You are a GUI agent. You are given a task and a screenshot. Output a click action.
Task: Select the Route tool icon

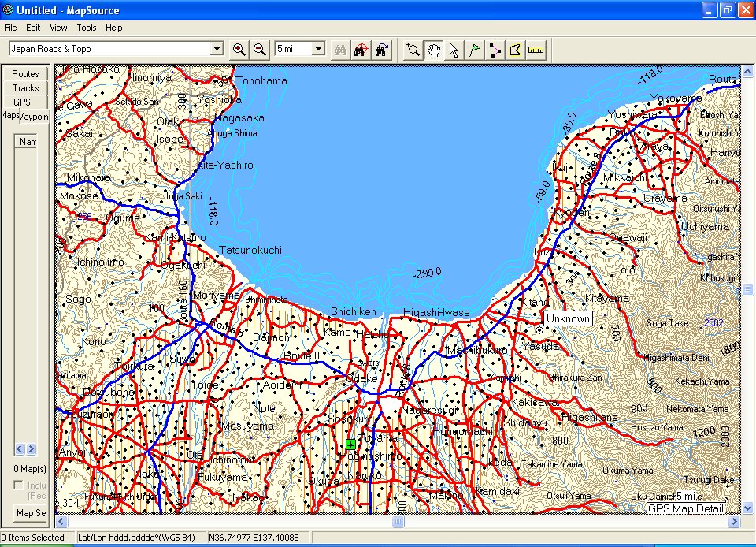click(x=495, y=49)
